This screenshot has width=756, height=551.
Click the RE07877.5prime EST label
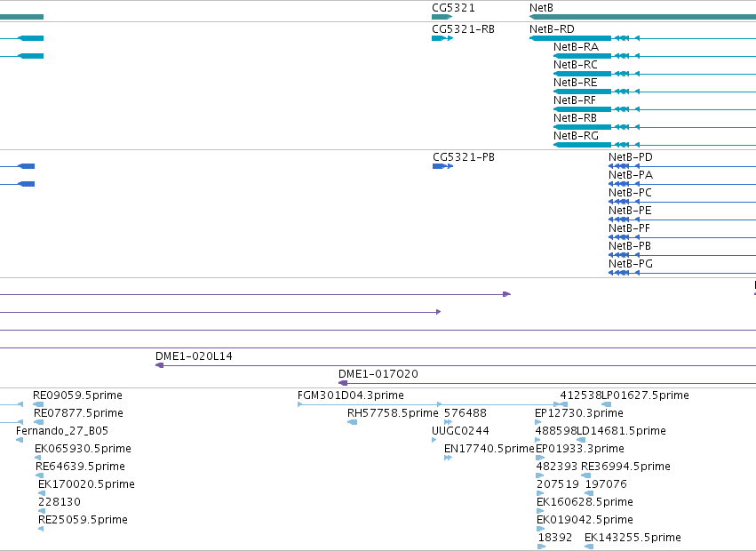(78, 413)
